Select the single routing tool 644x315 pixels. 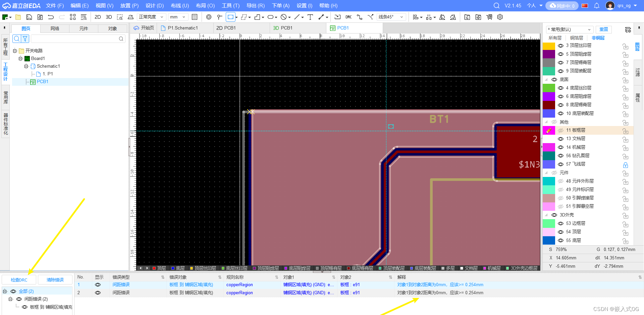360,17
